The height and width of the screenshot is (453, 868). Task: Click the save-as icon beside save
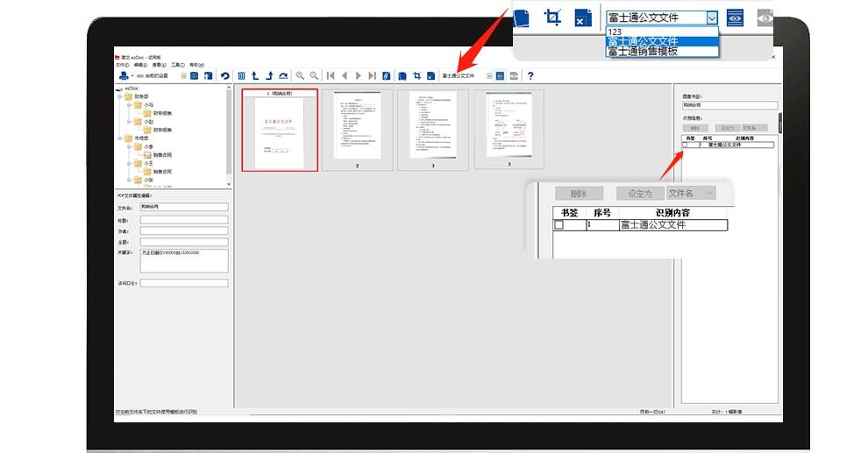[208, 75]
